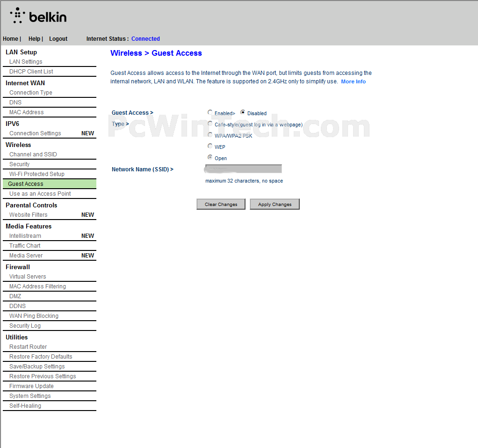The width and height of the screenshot is (478, 448).
Task: Click the Wireless section heading in sidebar
Action: 18,145
